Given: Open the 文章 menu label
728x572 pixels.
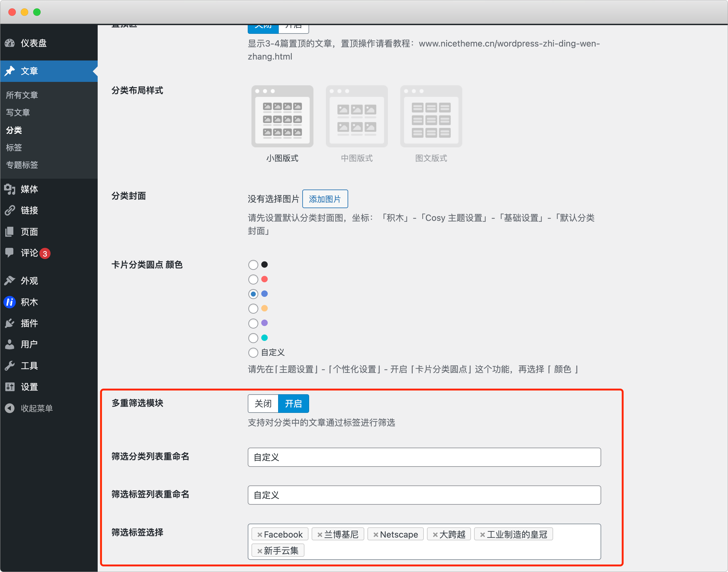Looking at the screenshot, I should coord(29,71).
